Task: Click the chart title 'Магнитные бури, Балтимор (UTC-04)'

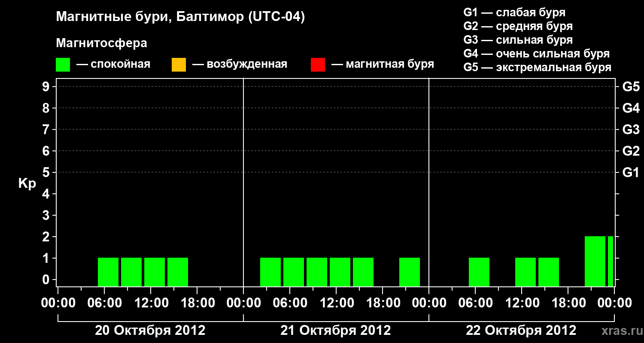Action: [x=180, y=17]
